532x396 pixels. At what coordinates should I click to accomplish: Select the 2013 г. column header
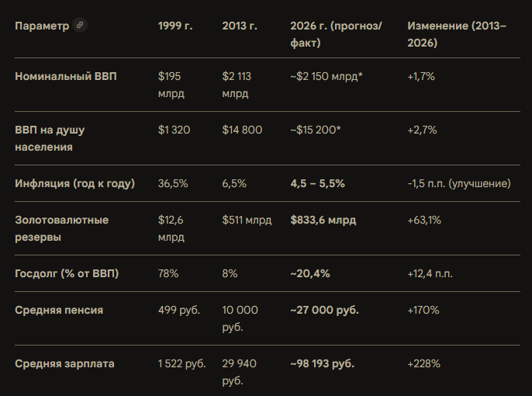240,26
